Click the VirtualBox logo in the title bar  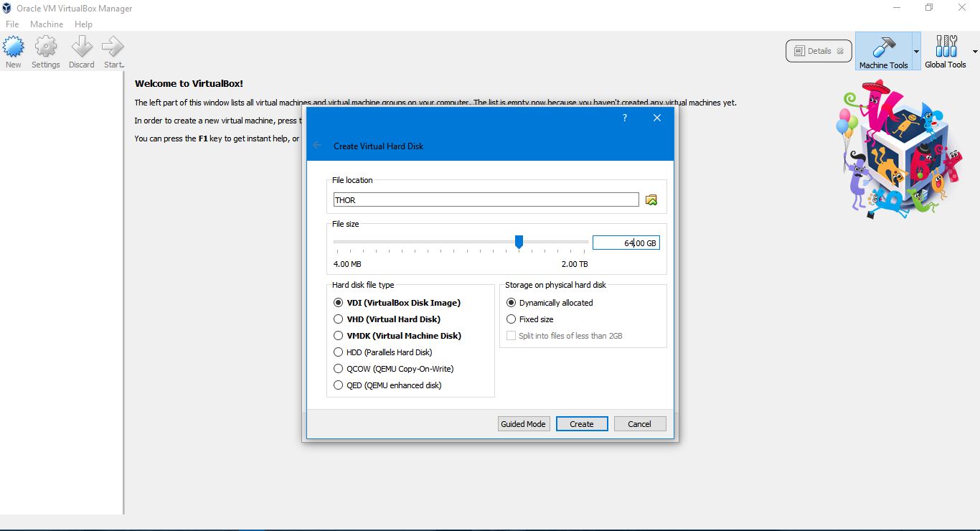click(6, 8)
